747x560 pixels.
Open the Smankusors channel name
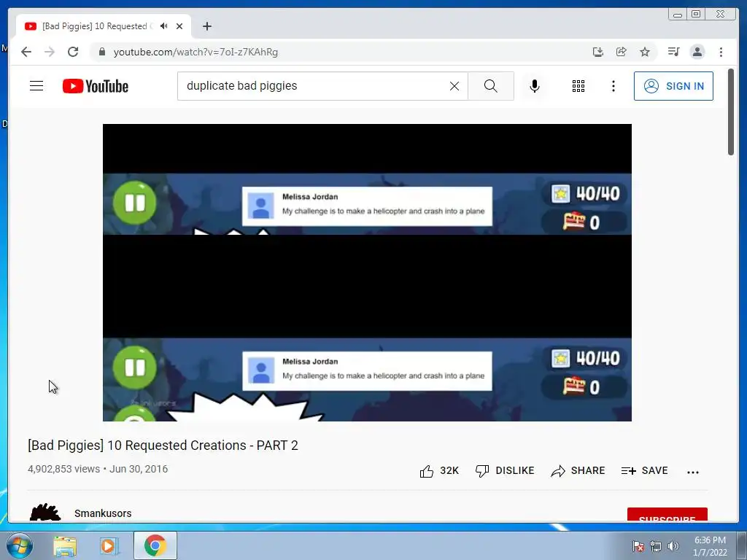(x=103, y=513)
